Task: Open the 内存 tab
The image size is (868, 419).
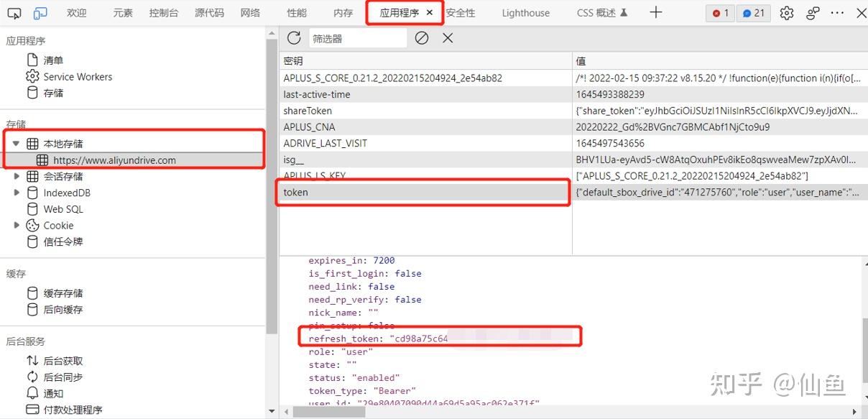Action: click(x=343, y=13)
